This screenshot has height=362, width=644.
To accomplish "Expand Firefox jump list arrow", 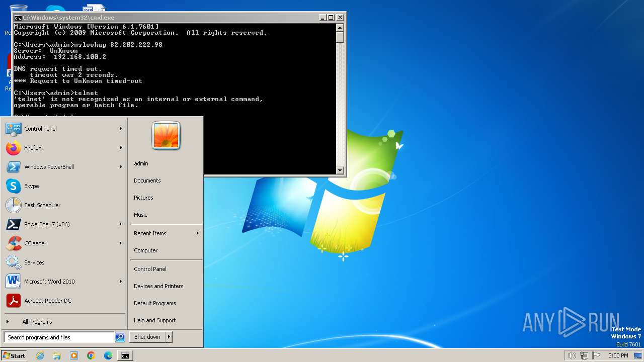I will pos(121,148).
